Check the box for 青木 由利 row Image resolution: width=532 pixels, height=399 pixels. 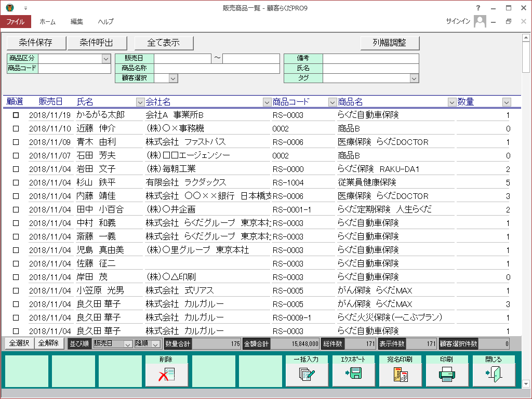[16, 142]
